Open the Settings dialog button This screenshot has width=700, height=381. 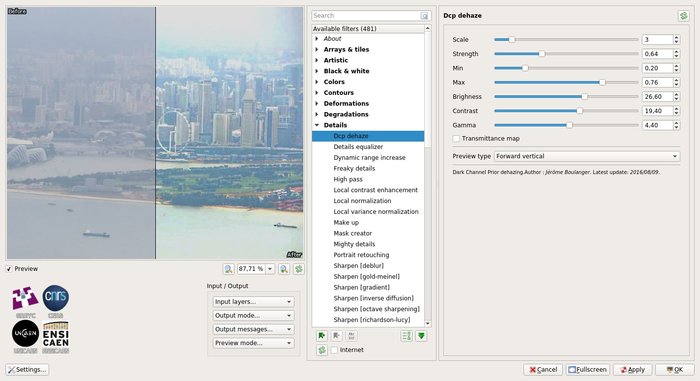[x=27, y=370]
